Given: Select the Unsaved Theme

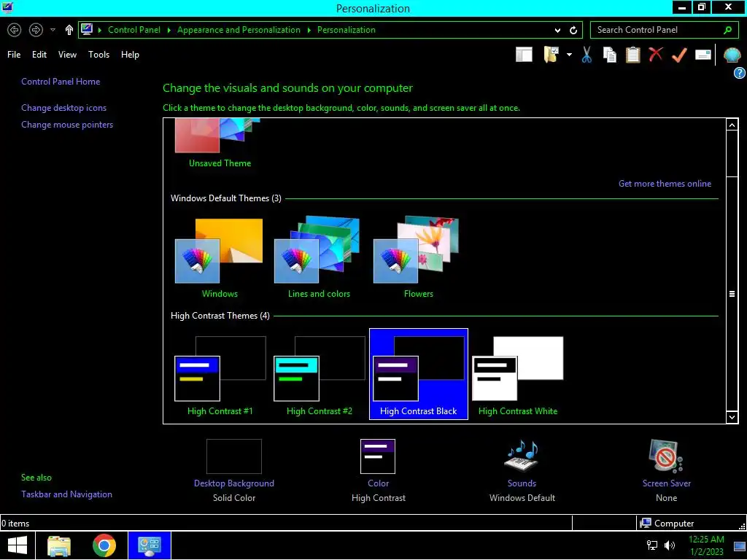Looking at the screenshot, I should [x=220, y=144].
